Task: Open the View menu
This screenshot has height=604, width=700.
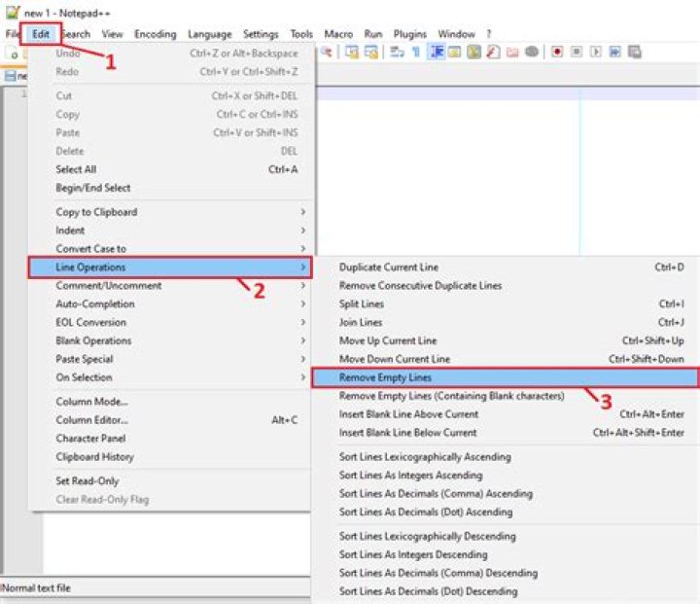Action: click(x=112, y=34)
